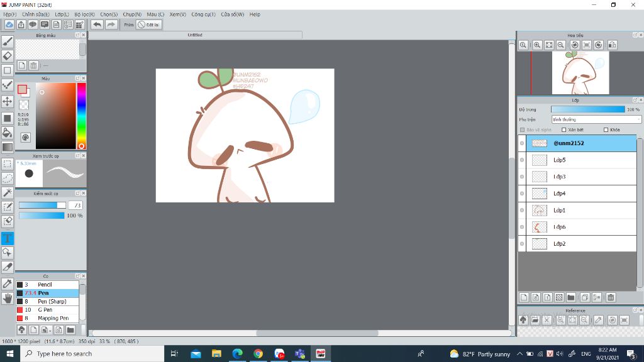
Task: Zoom in using the Navigator panel
Action: (x=537, y=45)
